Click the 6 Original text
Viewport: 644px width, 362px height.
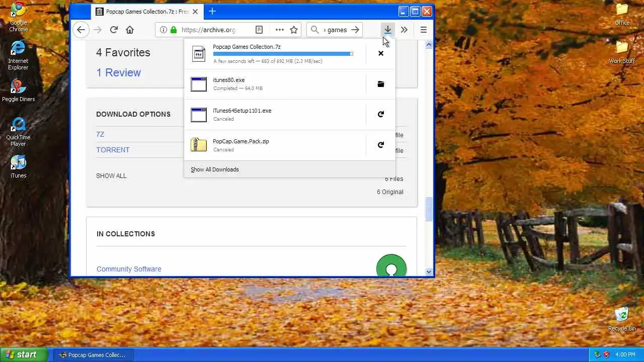pyautogui.click(x=390, y=192)
